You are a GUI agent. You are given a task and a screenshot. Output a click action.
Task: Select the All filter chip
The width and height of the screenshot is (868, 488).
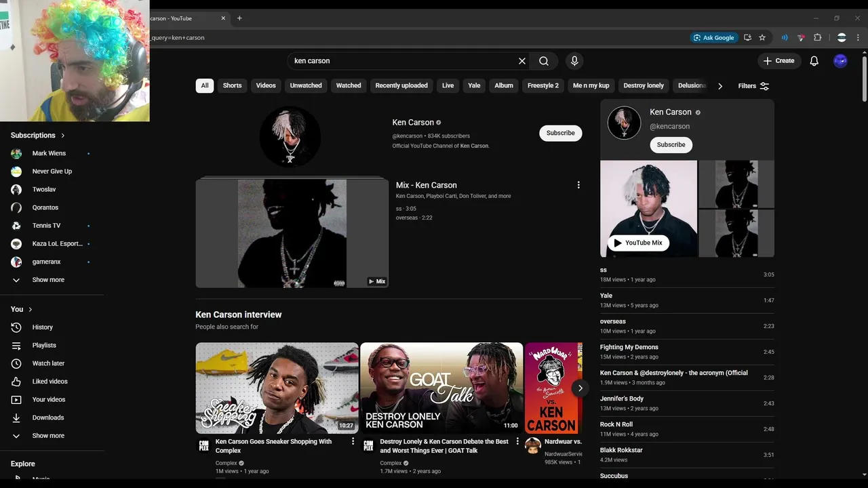[x=205, y=85]
